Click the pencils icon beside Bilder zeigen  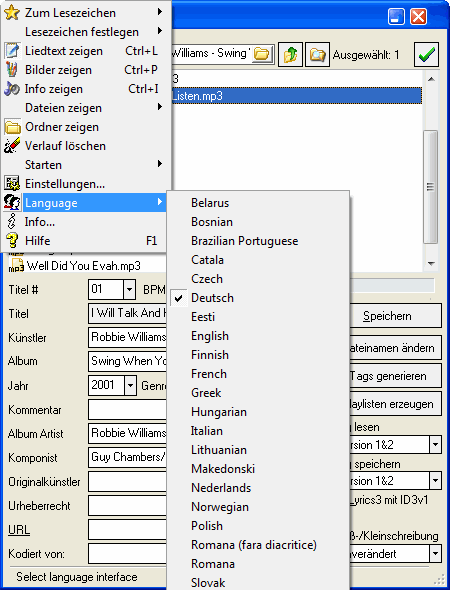pos(12,70)
